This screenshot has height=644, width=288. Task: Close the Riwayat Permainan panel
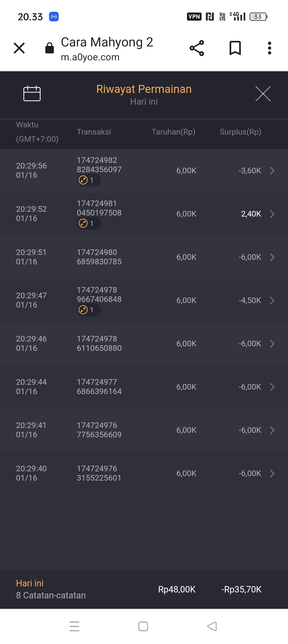click(263, 94)
